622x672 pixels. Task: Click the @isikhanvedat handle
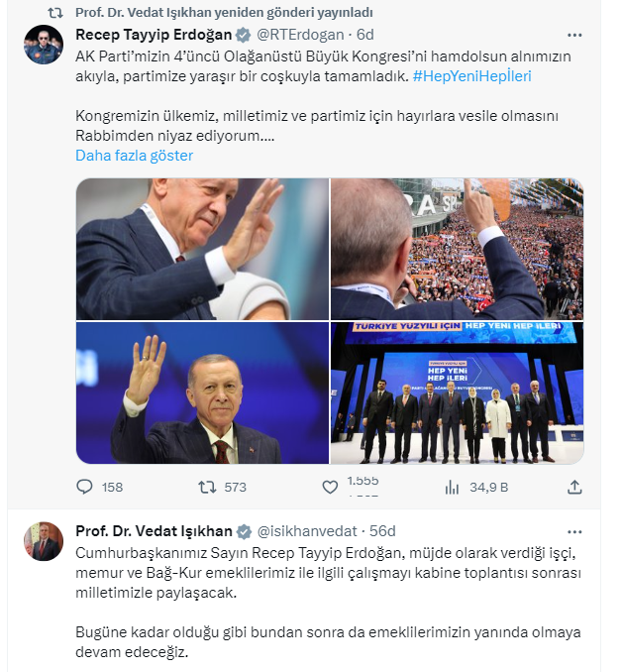[x=307, y=531]
